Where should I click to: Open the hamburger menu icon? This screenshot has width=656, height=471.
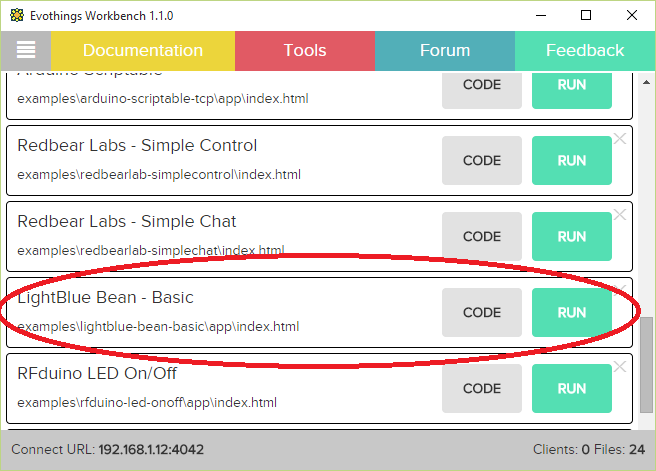pos(26,50)
